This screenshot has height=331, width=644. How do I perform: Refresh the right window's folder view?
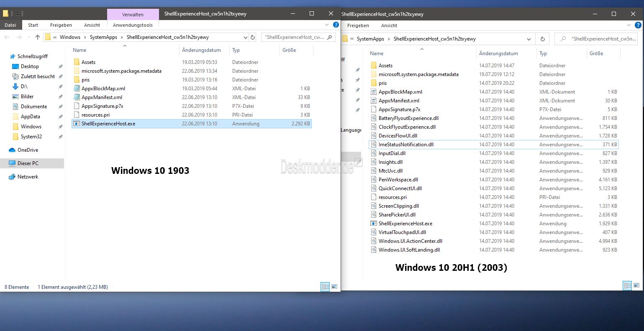pyautogui.click(x=543, y=39)
